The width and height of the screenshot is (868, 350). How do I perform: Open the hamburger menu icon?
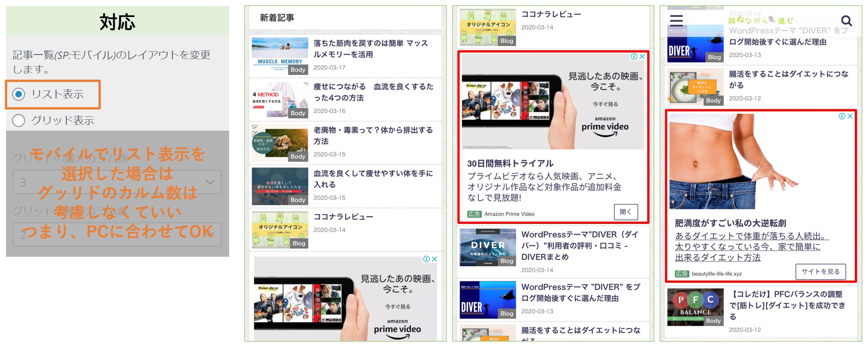(676, 20)
